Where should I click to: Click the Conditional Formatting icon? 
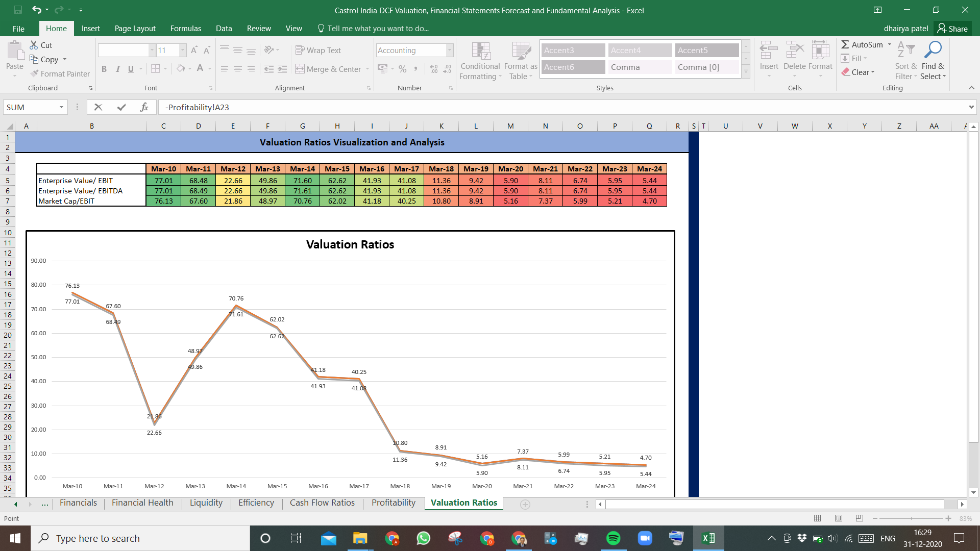click(x=480, y=51)
